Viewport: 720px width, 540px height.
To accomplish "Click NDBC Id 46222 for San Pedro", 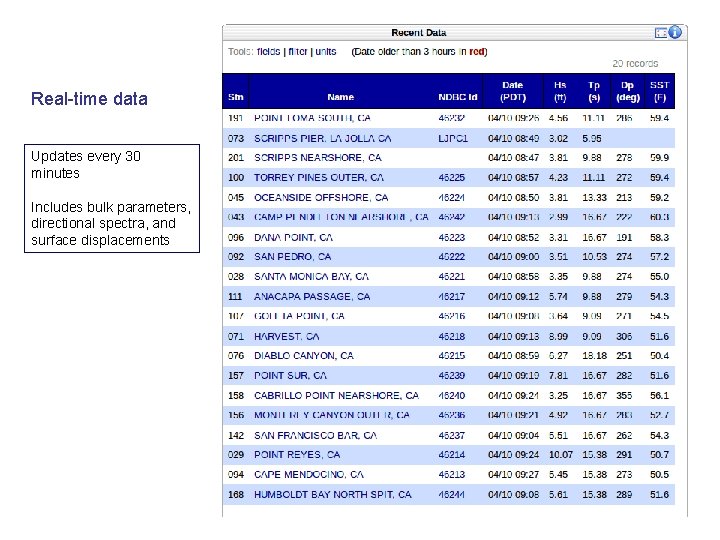I will click(451, 256).
